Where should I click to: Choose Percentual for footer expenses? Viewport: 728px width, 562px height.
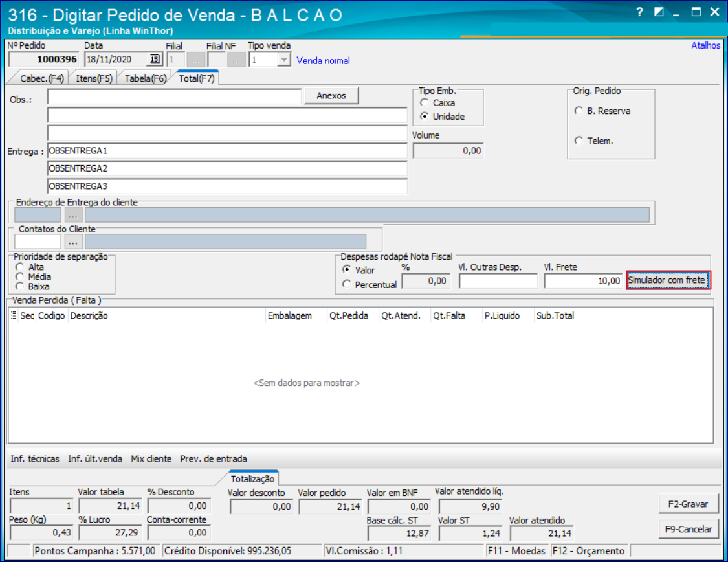pyautogui.click(x=346, y=284)
